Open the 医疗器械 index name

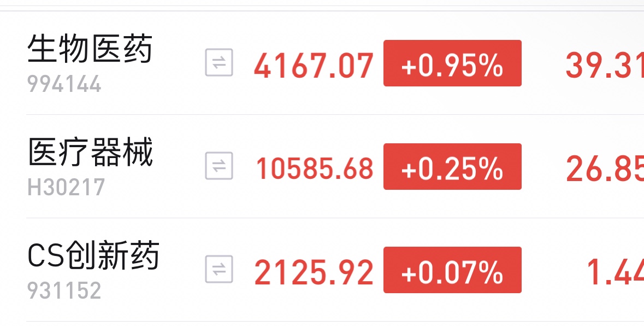click(x=90, y=152)
